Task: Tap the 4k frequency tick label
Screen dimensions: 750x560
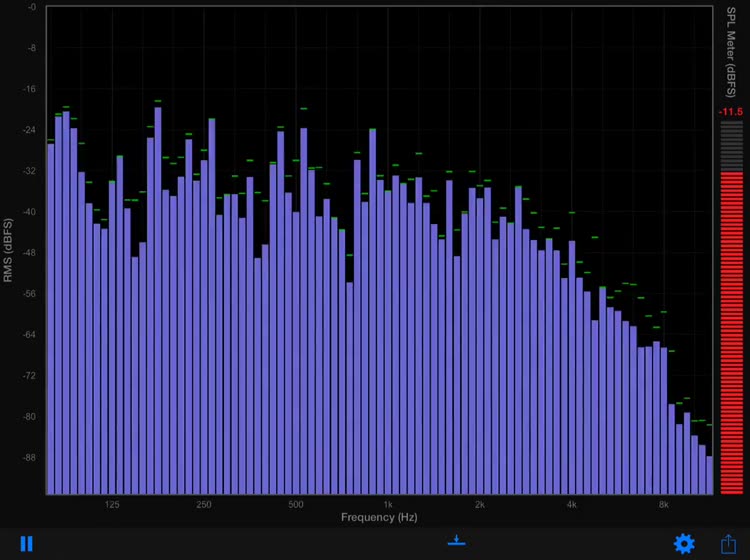Action: point(572,505)
